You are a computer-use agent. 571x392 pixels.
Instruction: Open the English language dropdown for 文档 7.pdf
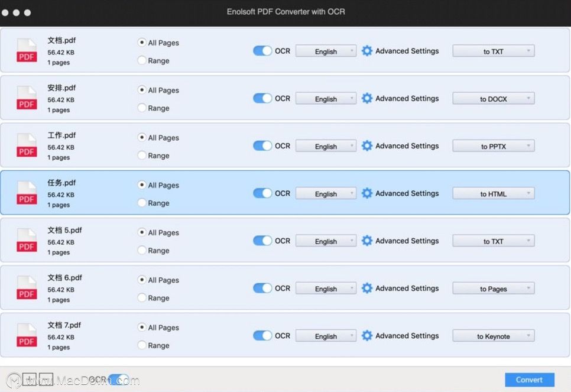(x=326, y=336)
